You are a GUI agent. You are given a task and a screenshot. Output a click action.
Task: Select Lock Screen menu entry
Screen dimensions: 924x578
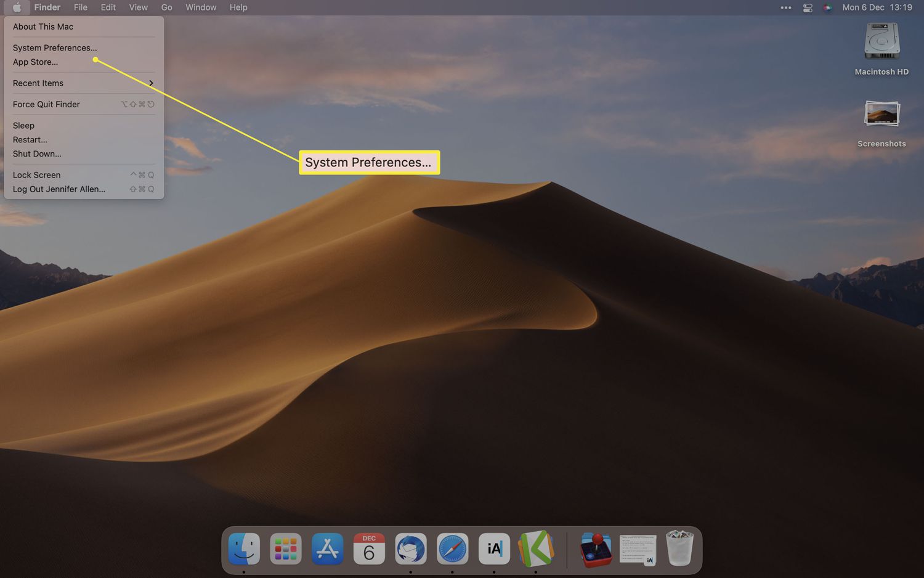click(37, 175)
